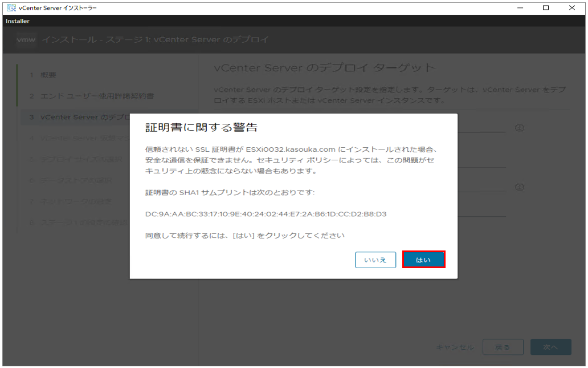Click the ESXi0032.kasouka.com hostname text
The image size is (588, 368).
291,149
